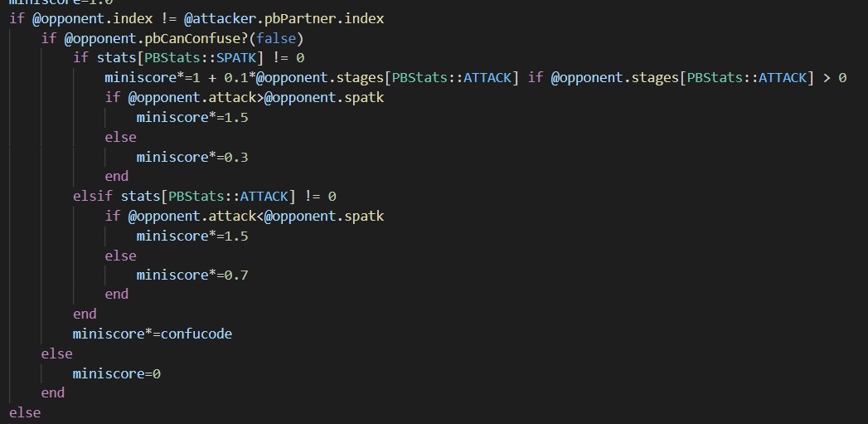Click the value 0.7 in miniscore line
The height and width of the screenshot is (424, 868).
point(236,275)
